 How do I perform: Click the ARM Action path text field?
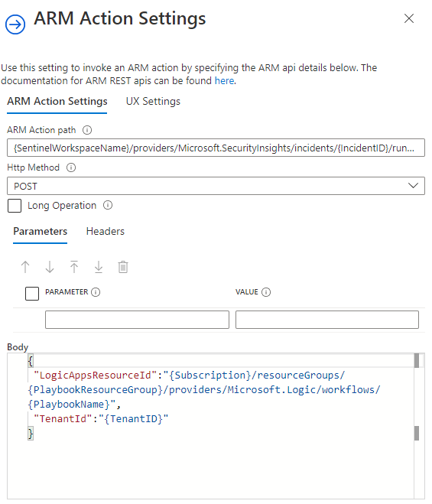216,148
